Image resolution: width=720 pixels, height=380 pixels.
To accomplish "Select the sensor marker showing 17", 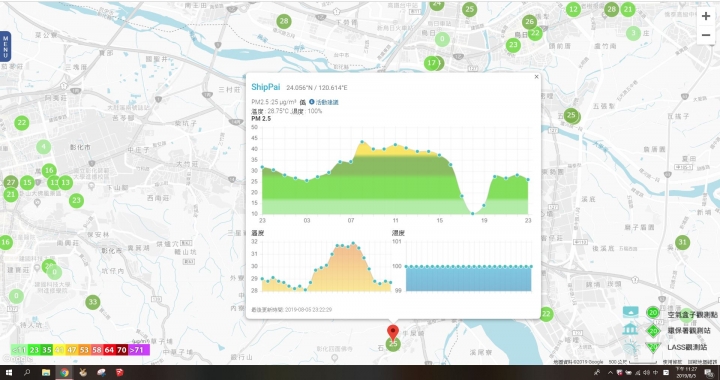I will click(432, 63).
